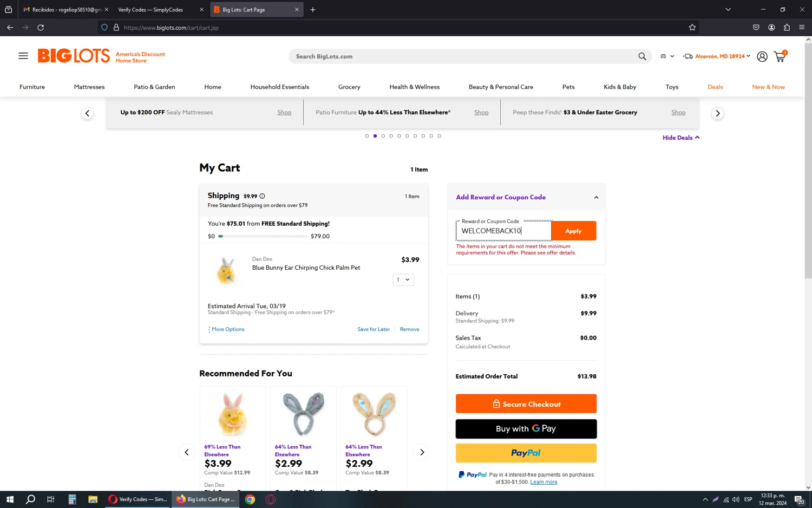Open Windows notification center
The height and width of the screenshot is (508, 812).
pos(799,499)
